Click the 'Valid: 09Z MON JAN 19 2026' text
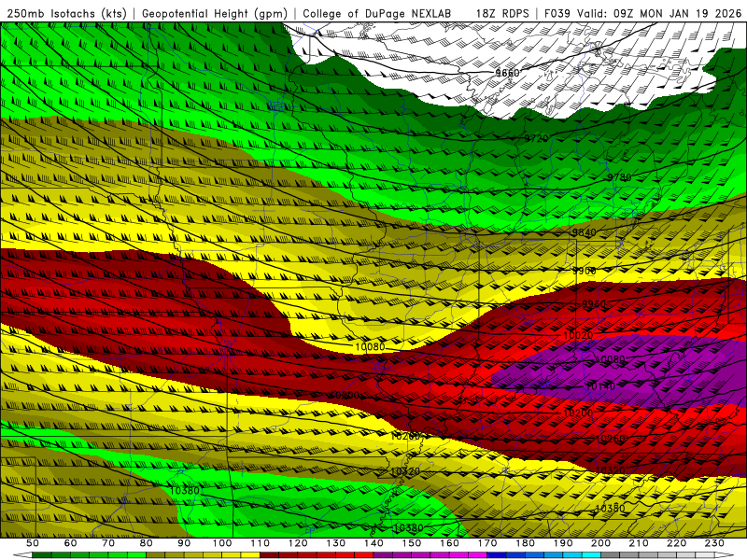Image resolution: width=747 pixels, height=560 pixels. [659, 13]
